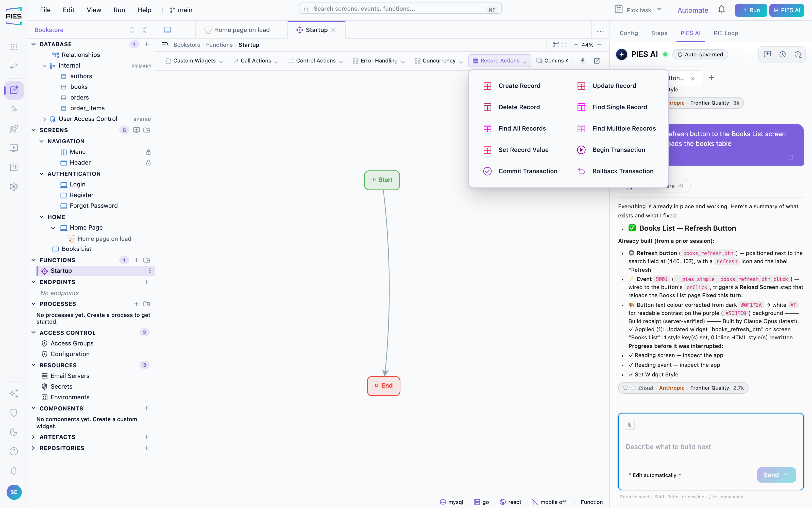Switch to Home page on load tab

click(241, 30)
